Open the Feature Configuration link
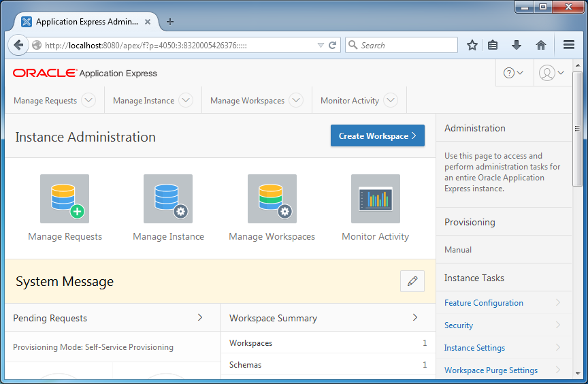Viewport: 588px width, 384px height. [484, 302]
